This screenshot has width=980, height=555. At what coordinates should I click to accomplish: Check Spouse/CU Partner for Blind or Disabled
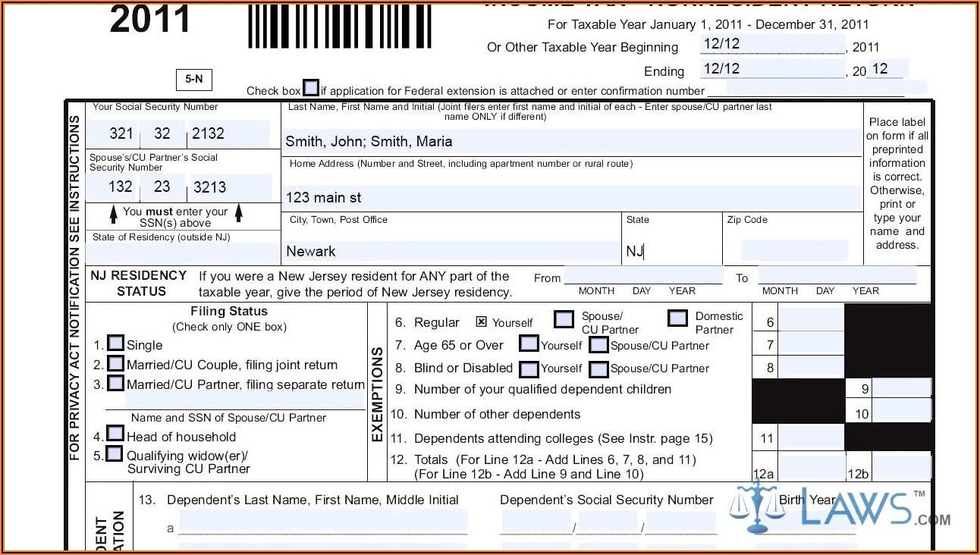tap(598, 368)
